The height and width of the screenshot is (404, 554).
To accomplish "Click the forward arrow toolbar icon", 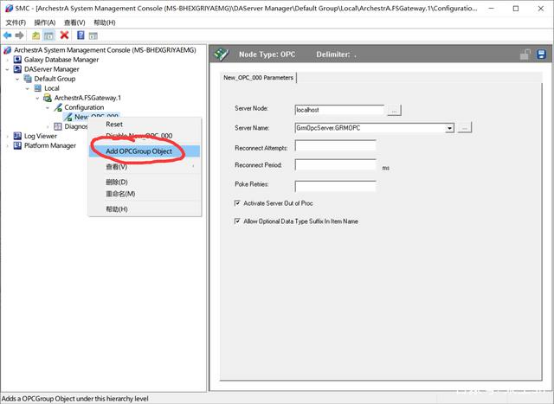I will click(19, 35).
